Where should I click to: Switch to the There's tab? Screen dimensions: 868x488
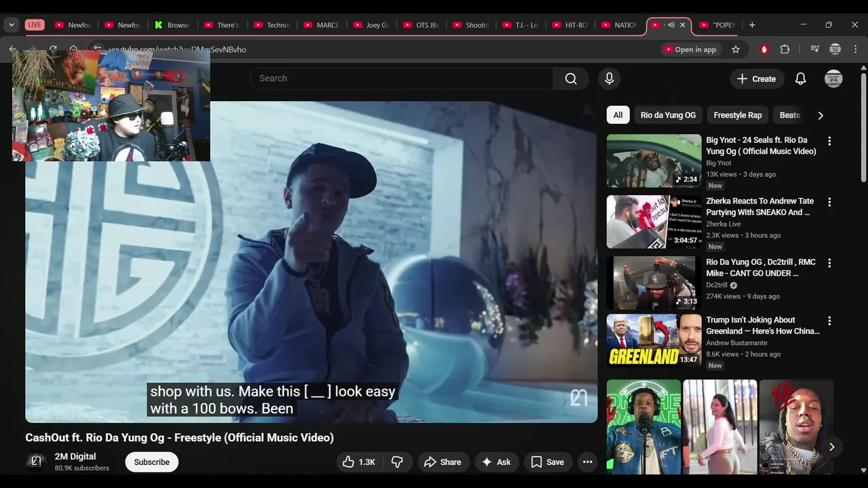point(222,25)
